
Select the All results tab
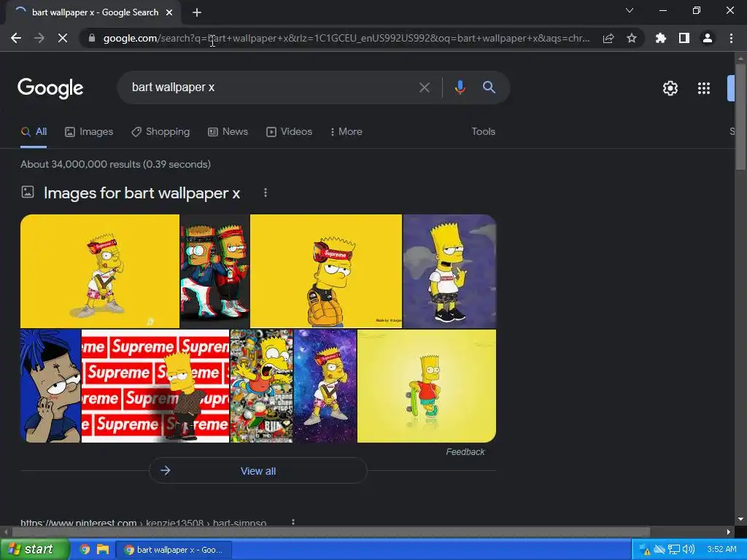pyautogui.click(x=34, y=132)
